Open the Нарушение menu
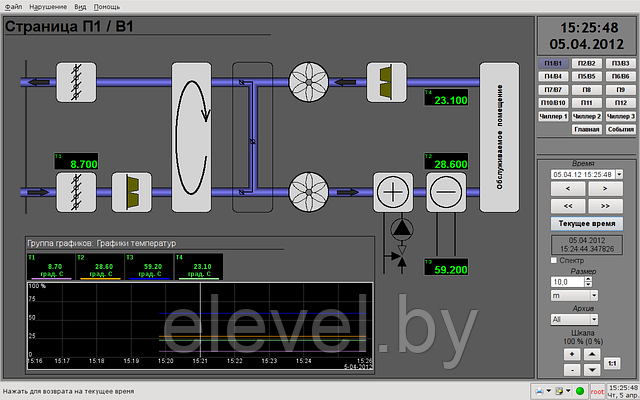Image resolution: width=640 pixels, height=400 pixels. point(48,6)
